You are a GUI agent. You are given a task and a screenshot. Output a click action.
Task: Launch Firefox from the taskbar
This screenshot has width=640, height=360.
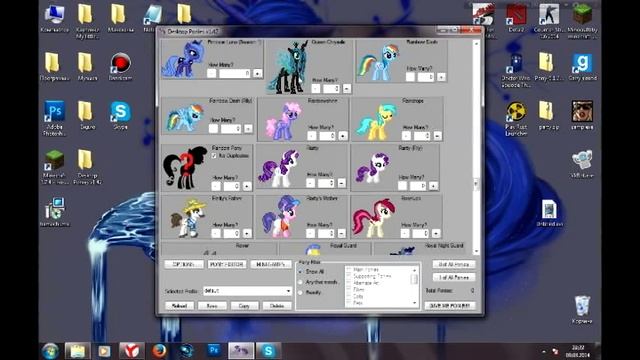click(159, 351)
